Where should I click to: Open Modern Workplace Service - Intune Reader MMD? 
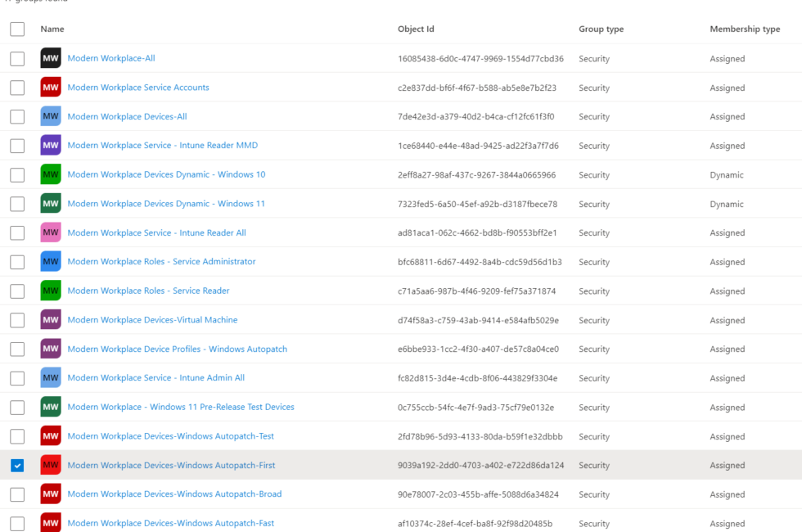tap(163, 146)
